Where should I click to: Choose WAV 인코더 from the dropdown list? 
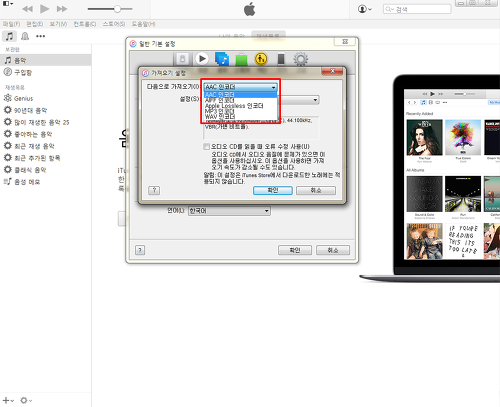240,116
